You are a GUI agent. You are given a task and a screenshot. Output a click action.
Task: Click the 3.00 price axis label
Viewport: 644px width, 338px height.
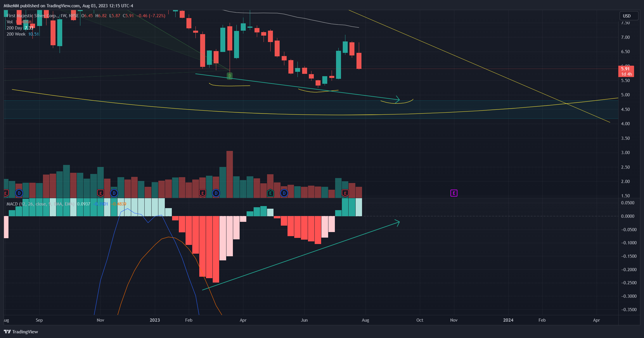[x=626, y=153]
